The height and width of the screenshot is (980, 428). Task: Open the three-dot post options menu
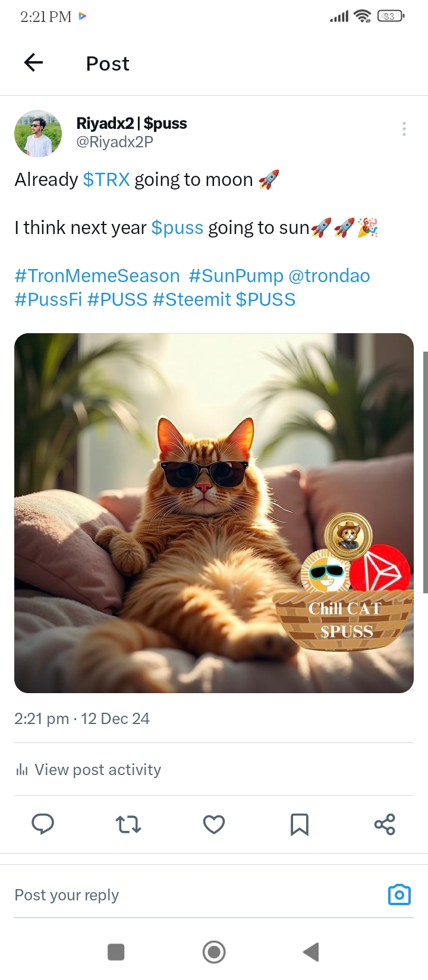pyautogui.click(x=404, y=129)
